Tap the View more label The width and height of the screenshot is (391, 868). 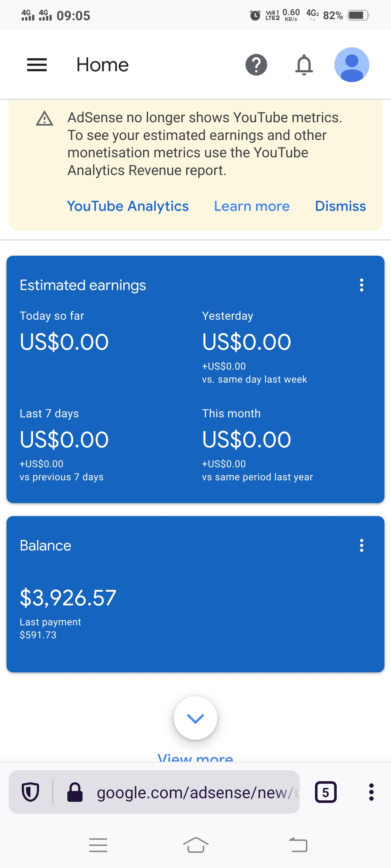point(195,757)
